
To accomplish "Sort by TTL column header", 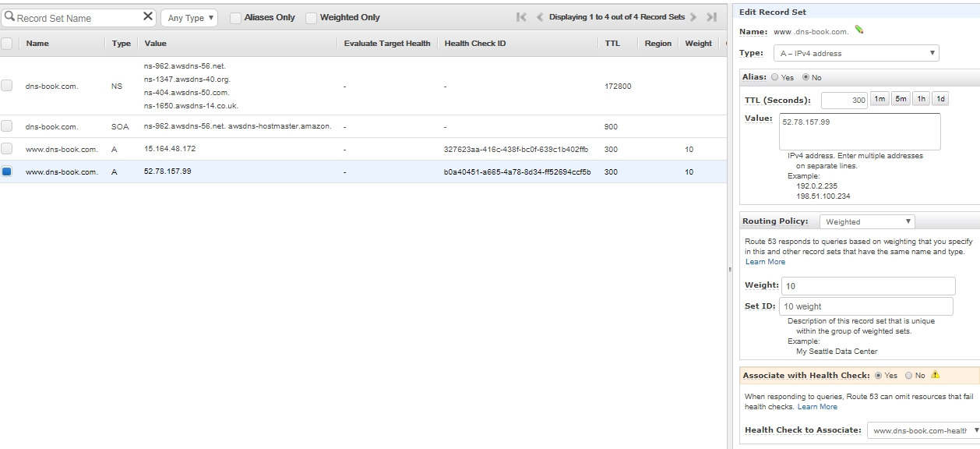I will tap(612, 44).
